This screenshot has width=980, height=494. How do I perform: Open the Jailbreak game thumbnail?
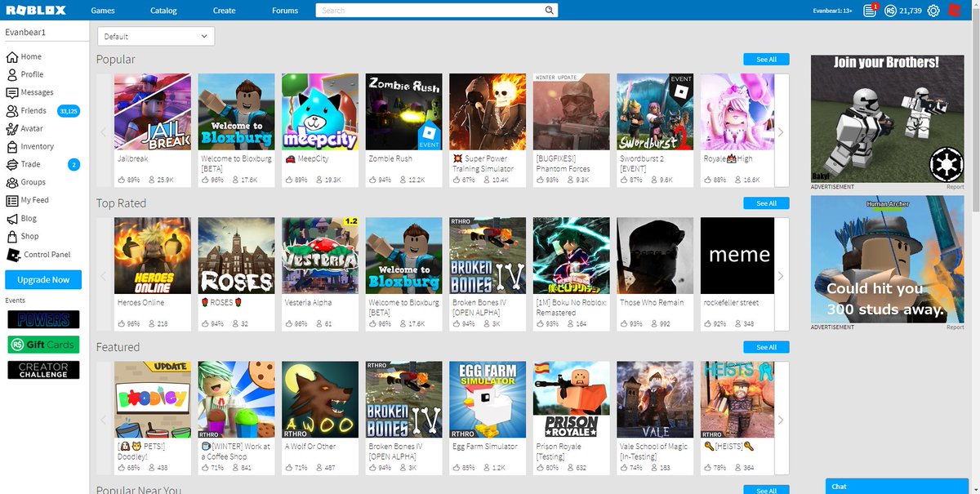click(x=153, y=112)
